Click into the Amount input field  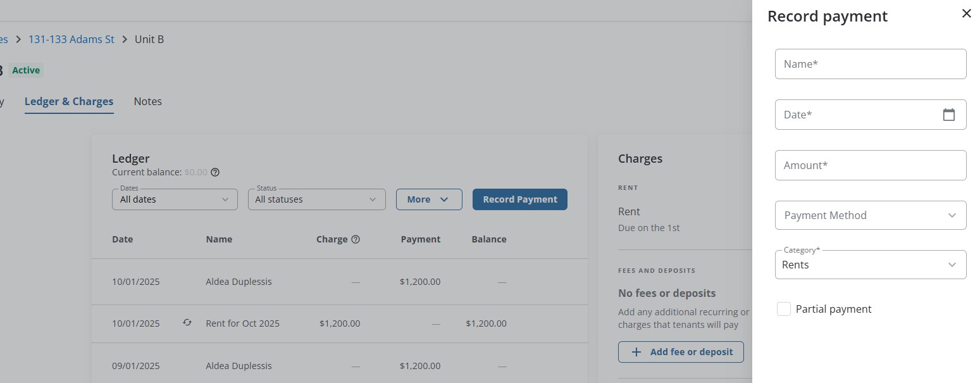pos(870,165)
